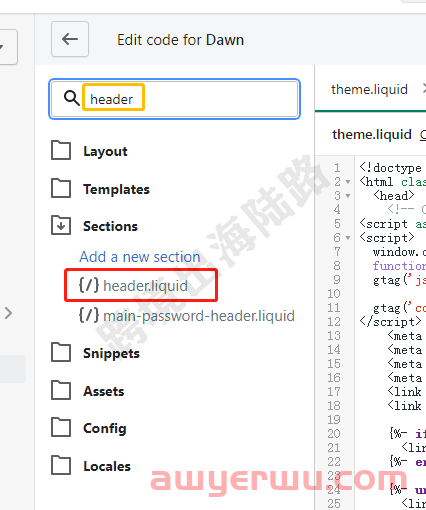Viewport: 426px width, 510px height.
Task: Click the Config folder icon
Action: pos(61,428)
